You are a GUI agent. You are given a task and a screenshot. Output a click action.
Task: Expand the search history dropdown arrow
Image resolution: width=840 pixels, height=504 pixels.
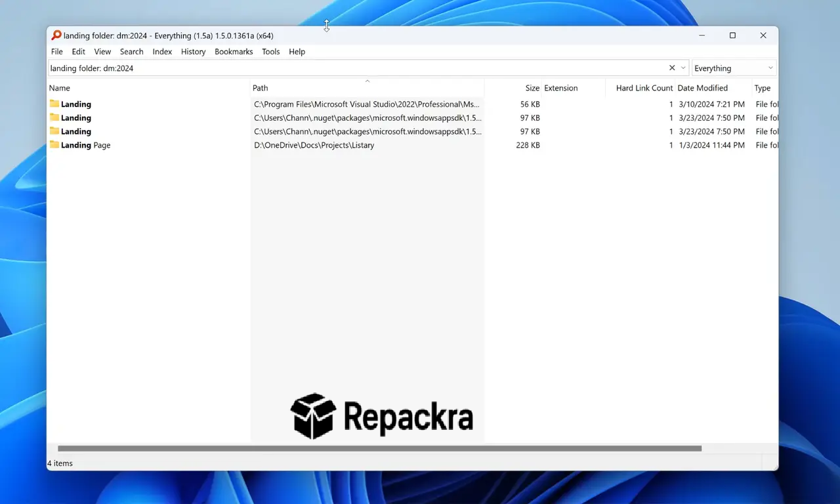click(x=683, y=68)
